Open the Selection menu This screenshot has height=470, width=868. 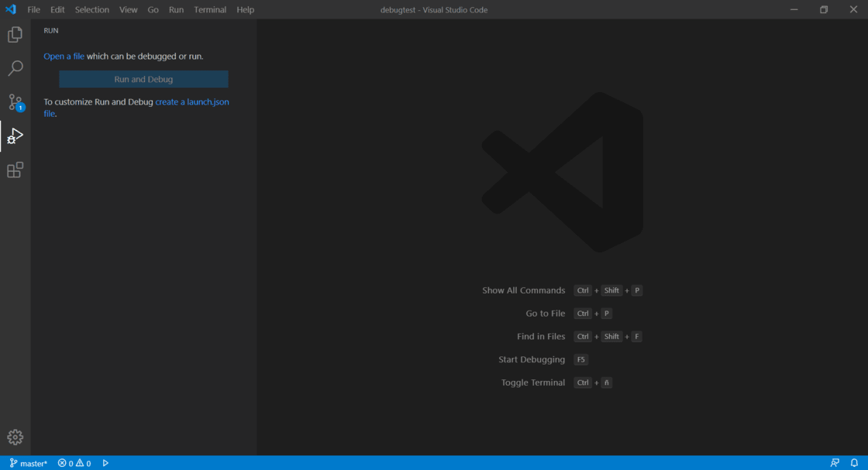[92, 9]
